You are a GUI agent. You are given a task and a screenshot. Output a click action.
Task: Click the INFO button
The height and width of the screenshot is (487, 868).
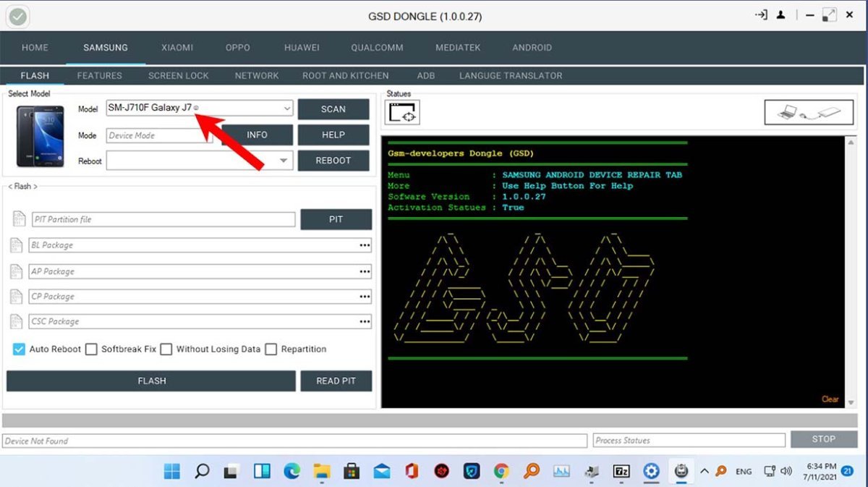coord(257,135)
